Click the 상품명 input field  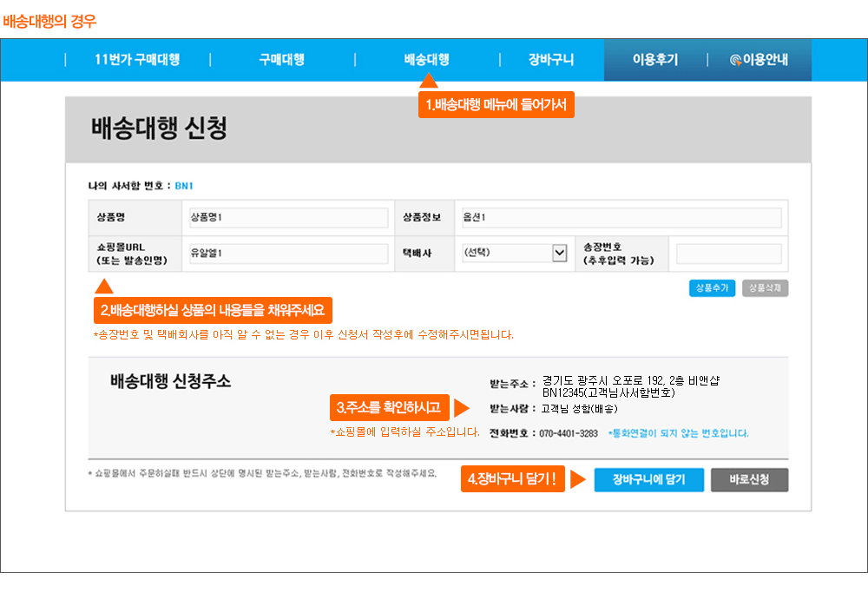285,217
